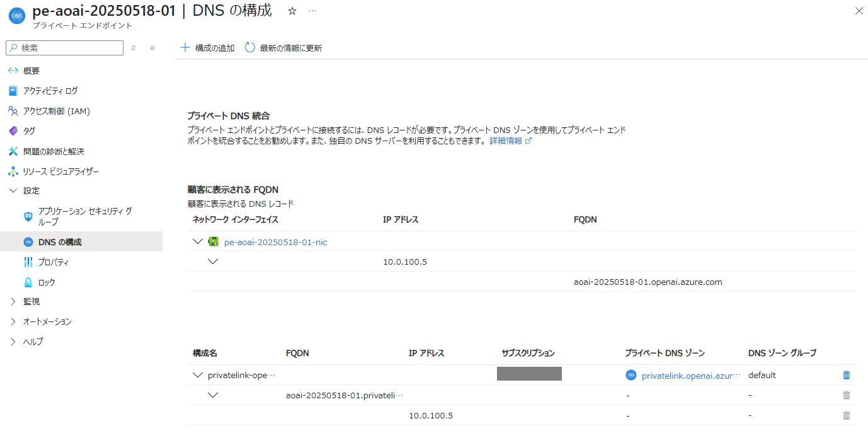868x438 pixels.
Task: Delete the privatelink-ope… configuration via trash icon
Action: [847, 375]
